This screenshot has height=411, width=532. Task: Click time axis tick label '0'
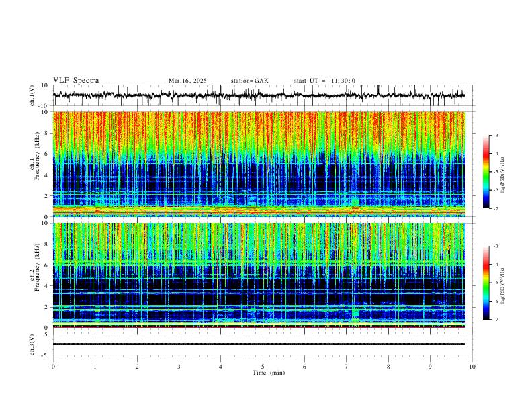pyautogui.click(x=53, y=367)
